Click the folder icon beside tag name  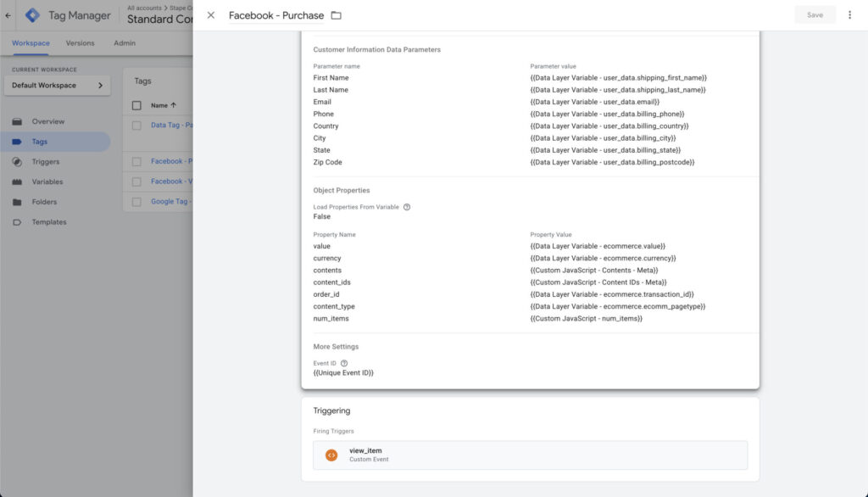[336, 15]
